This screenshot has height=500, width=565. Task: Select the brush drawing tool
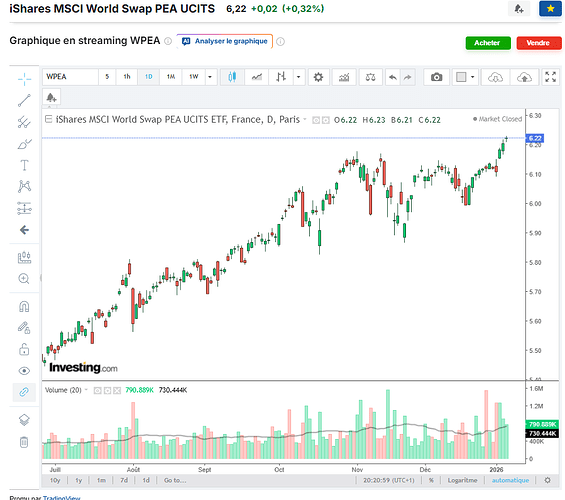click(x=24, y=144)
